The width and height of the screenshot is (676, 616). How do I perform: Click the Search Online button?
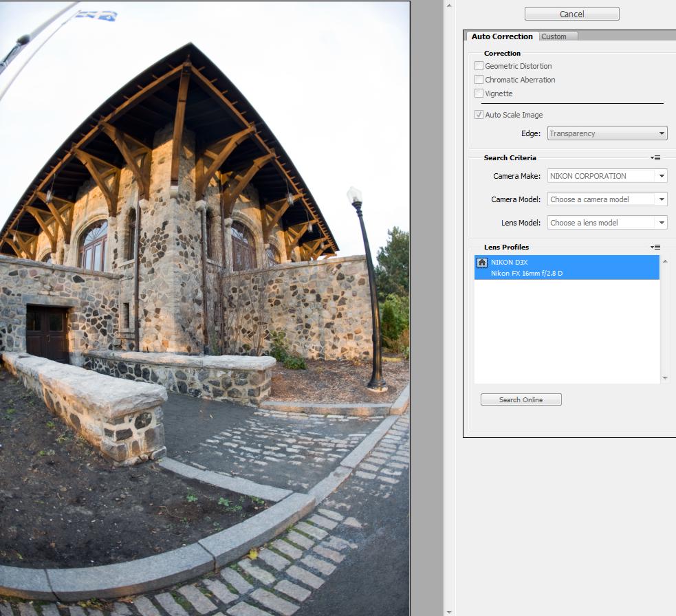[521, 399]
